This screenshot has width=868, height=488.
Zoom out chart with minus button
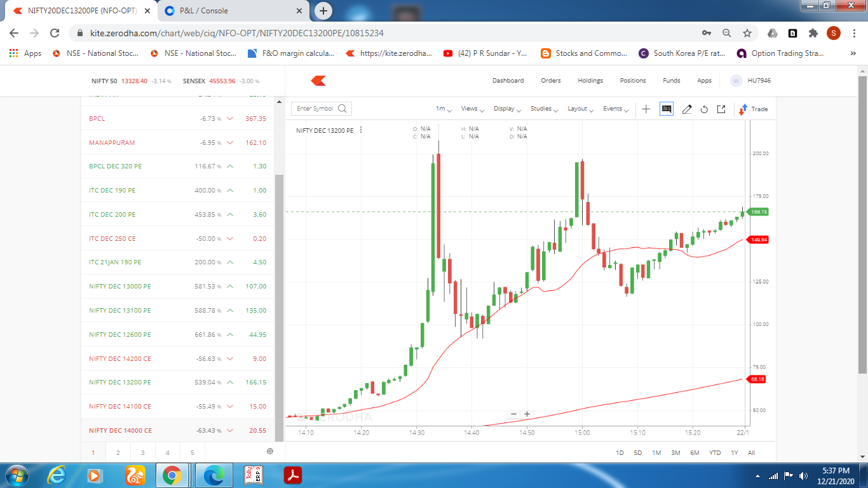[x=514, y=414]
